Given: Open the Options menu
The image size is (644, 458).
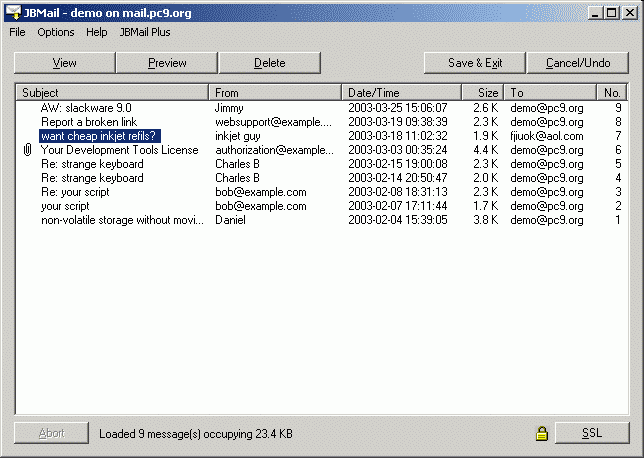Looking at the screenshot, I should 56,32.
